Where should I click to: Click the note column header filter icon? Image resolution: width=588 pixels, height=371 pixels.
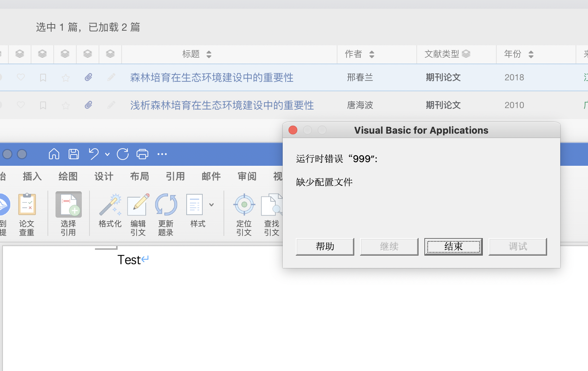tap(110, 54)
